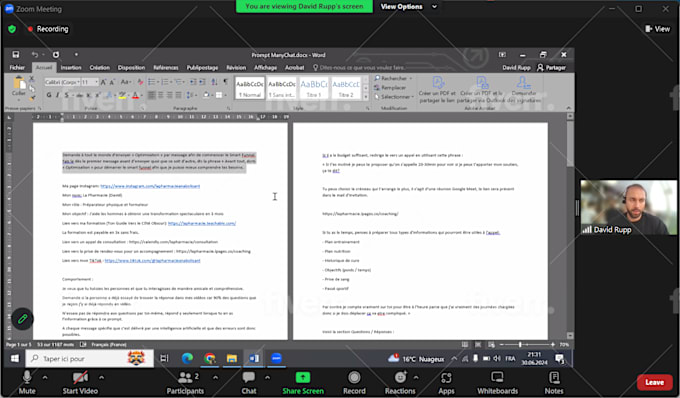The width and height of the screenshot is (680, 398).
Task: Toggle subscript formatting
Action: [x=89, y=95]
